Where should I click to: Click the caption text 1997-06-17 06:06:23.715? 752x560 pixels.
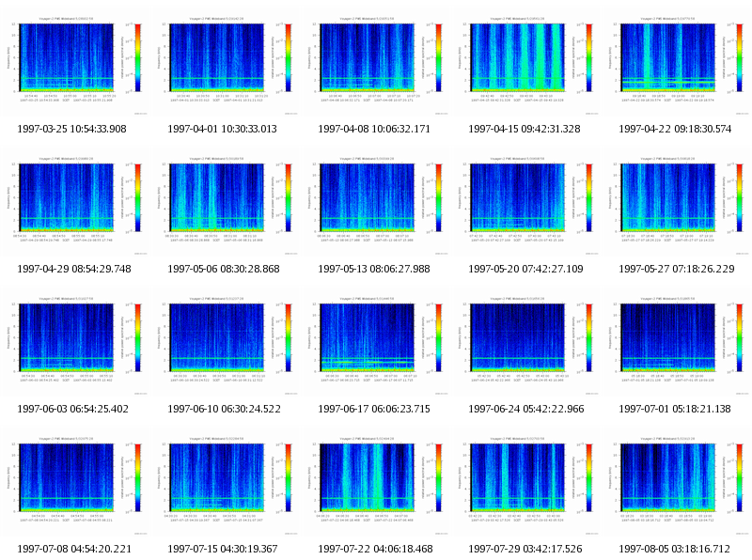pos(373,409)
